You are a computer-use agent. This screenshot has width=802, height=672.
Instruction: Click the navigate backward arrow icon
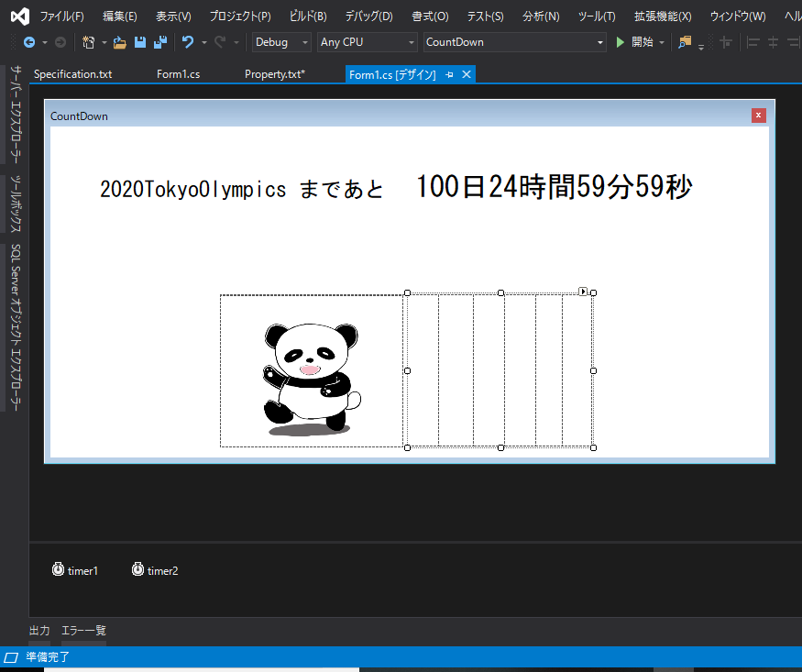pyautogui.click(x=29, y=42)
